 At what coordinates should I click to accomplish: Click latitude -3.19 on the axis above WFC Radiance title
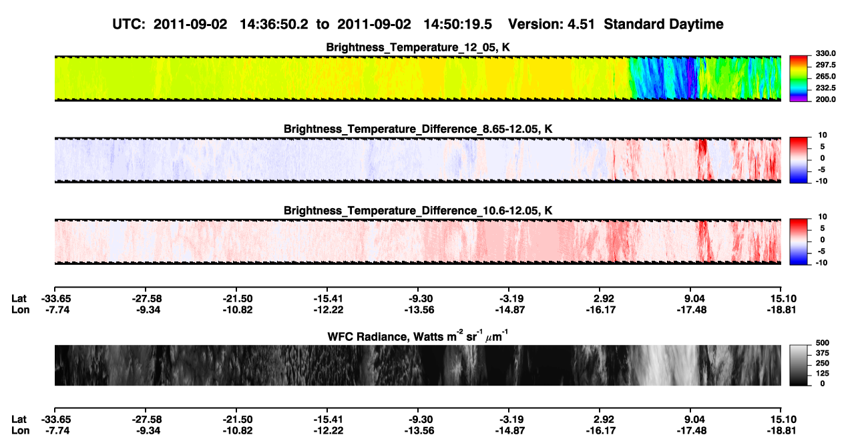pyautogui.click(x=509, y=298)
